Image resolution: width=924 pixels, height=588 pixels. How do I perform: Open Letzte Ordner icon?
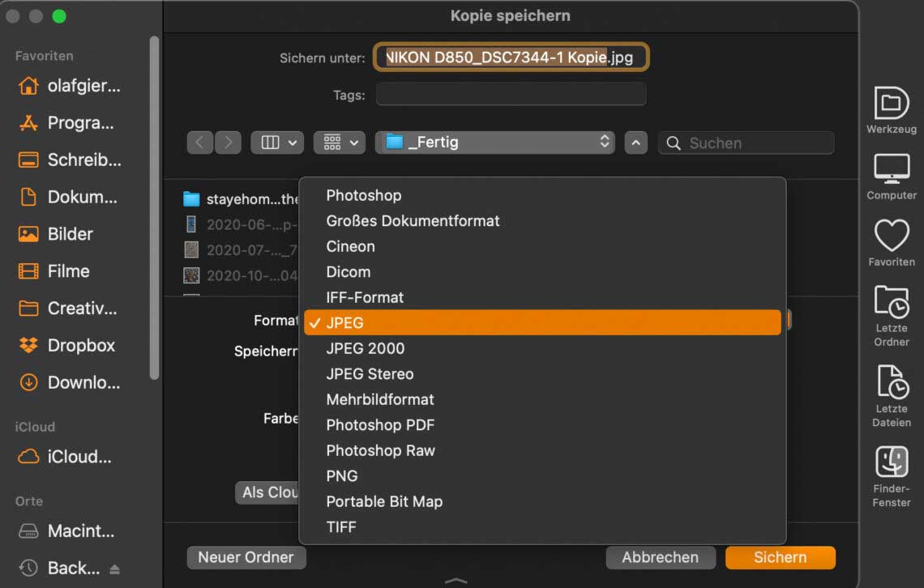click(891, 301)
